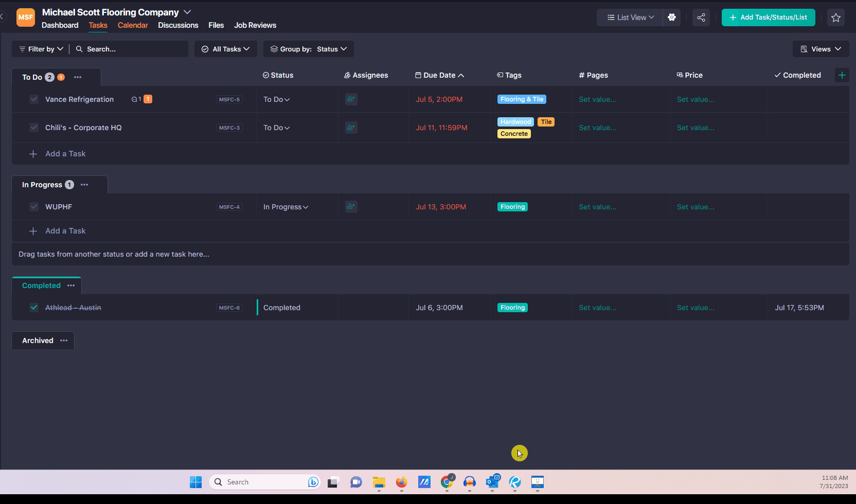Open To Do group options ellipsis
This screenshot has width=856, height=504.
coord(78,77)
